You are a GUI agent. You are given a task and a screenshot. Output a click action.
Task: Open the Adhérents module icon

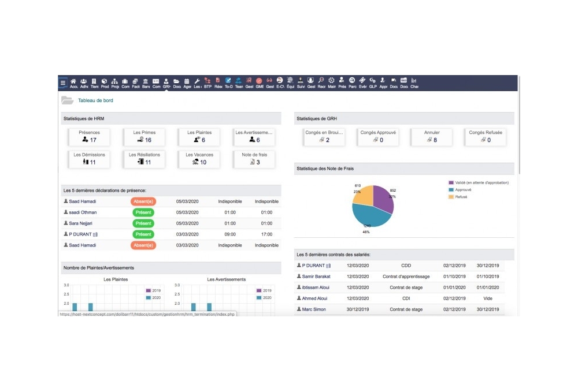click(83, 83)
